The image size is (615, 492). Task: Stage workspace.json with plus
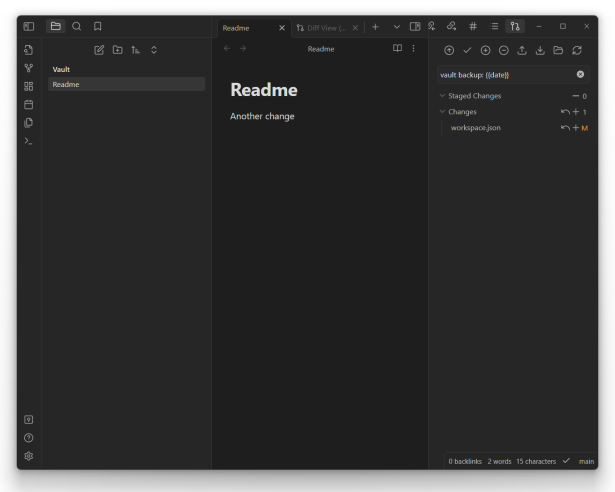tap(576, 128)
